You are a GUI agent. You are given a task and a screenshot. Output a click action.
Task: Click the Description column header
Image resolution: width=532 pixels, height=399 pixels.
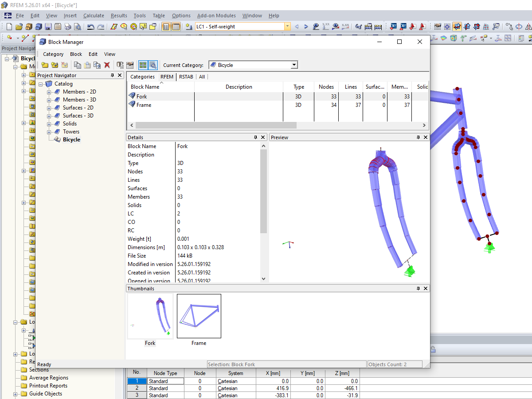tap(239, 87)
